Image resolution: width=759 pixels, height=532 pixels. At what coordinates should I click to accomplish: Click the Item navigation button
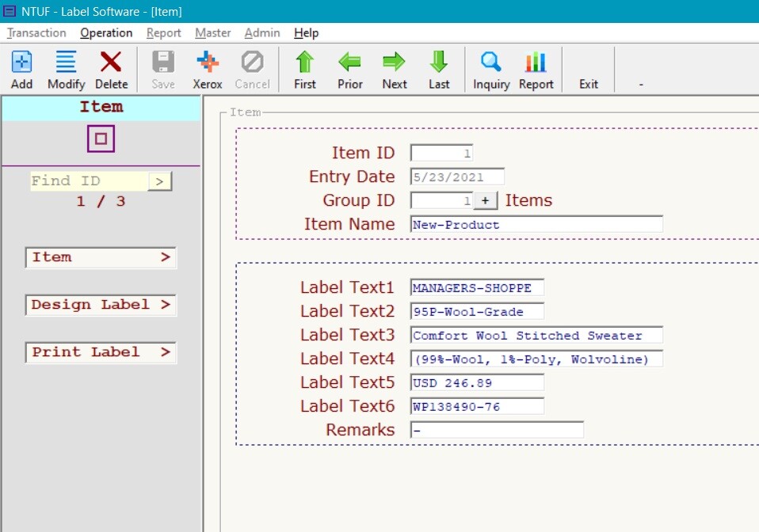tap(100, 257)
